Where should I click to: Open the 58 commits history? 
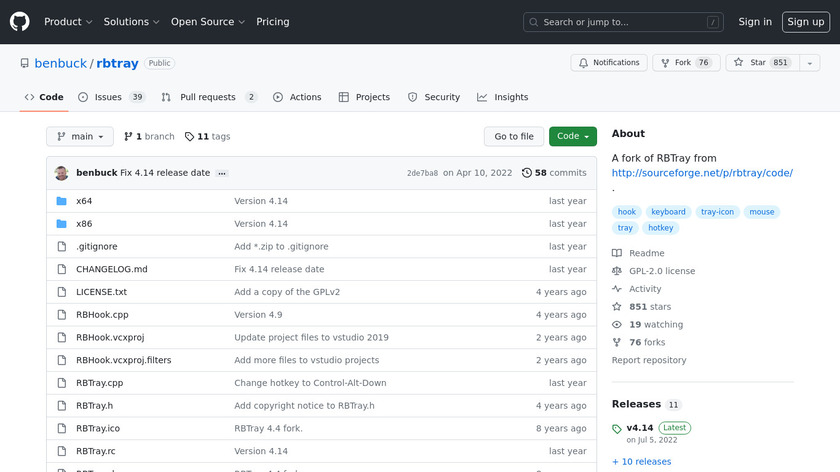pos(554,173)
